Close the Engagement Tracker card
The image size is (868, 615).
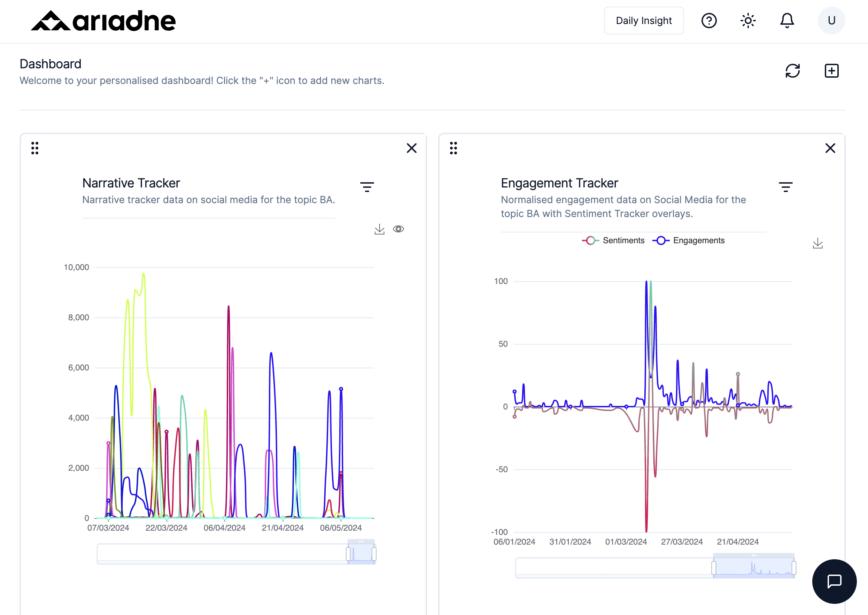click(830, 148)
